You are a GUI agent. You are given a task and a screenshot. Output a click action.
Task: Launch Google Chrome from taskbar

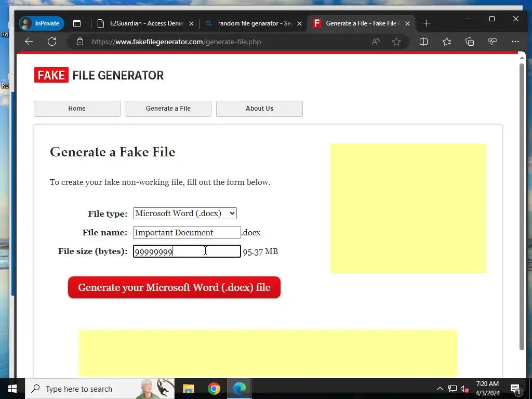pos(214,389)
